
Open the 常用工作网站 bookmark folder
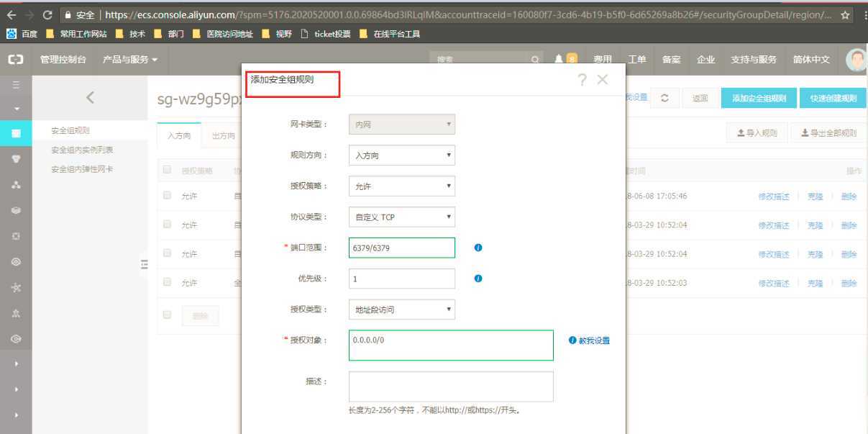click(x=76, y=34)
